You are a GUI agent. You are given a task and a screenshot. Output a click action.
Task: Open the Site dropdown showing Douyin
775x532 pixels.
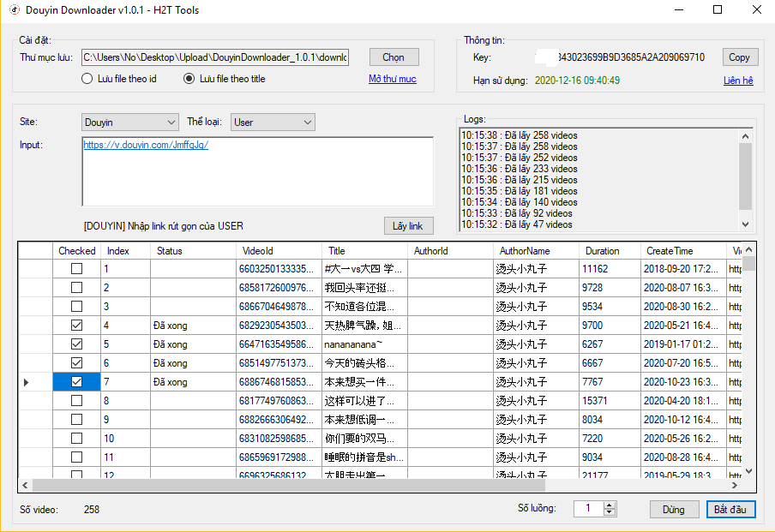[130, 122]
